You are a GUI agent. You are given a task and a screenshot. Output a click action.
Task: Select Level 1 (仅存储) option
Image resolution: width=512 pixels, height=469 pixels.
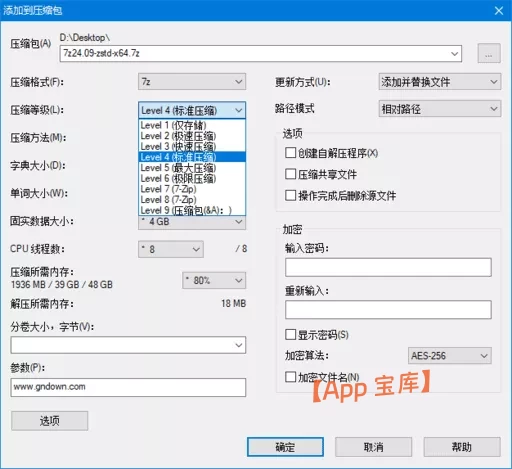[192, 125]
